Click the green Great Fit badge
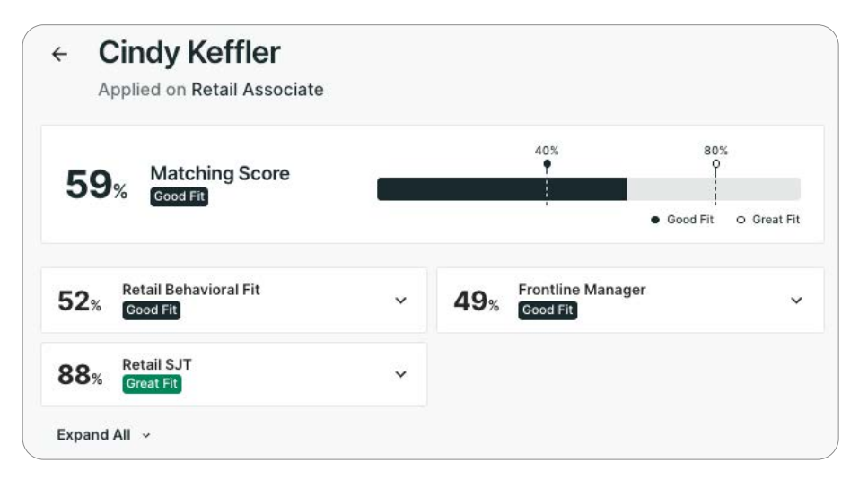 coord(152,384)
